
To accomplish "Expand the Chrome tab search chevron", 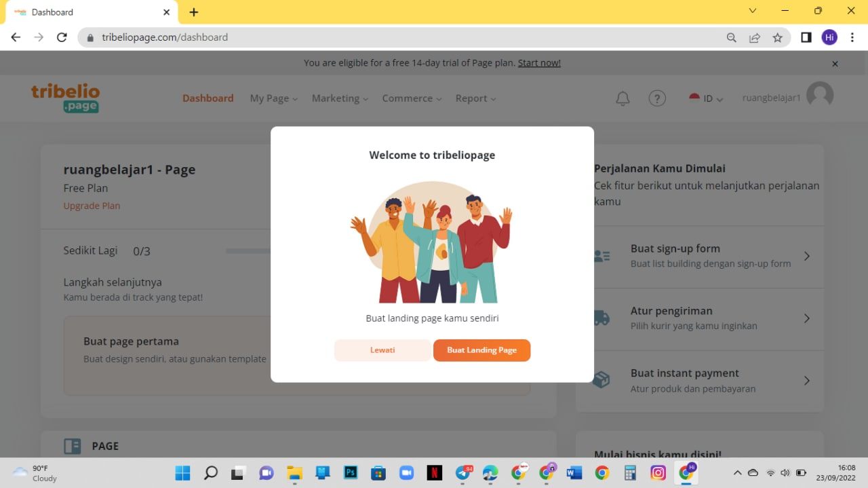I will (x=753, y=11).
